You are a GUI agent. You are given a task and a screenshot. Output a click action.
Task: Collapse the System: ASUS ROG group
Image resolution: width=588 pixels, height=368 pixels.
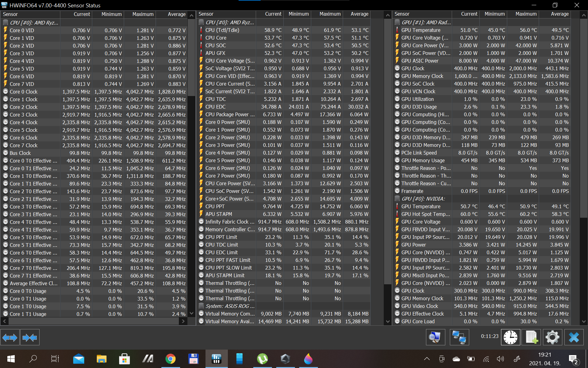point(201,306)
